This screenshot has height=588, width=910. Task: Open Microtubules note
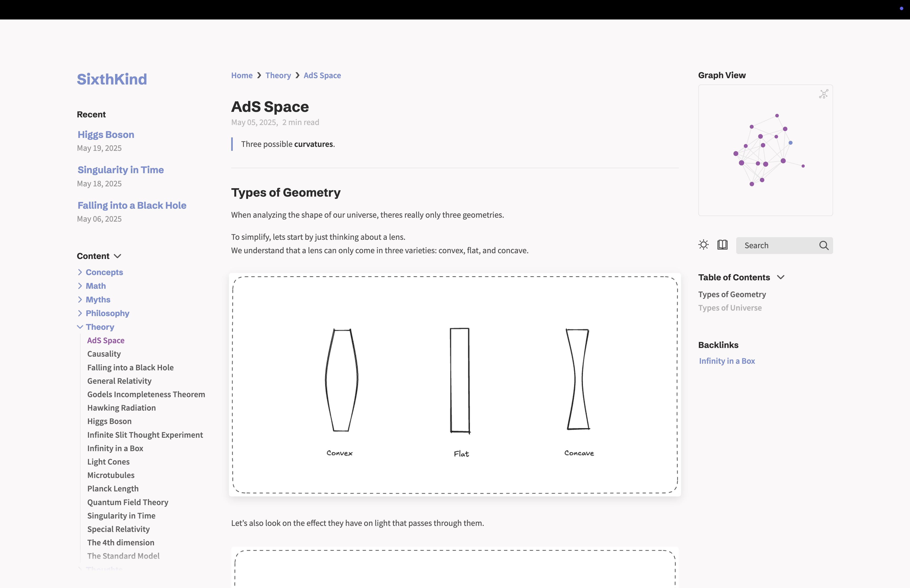(111, 475)
